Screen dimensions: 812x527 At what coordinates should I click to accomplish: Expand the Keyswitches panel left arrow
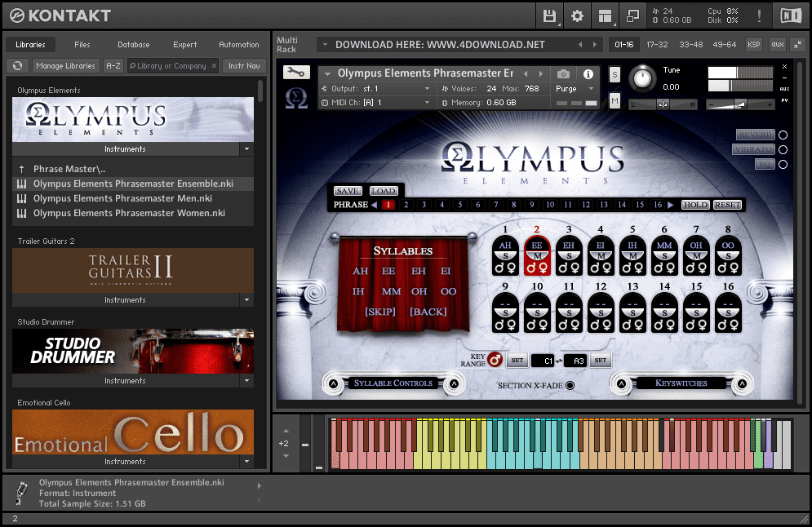(x=621, y=383)
